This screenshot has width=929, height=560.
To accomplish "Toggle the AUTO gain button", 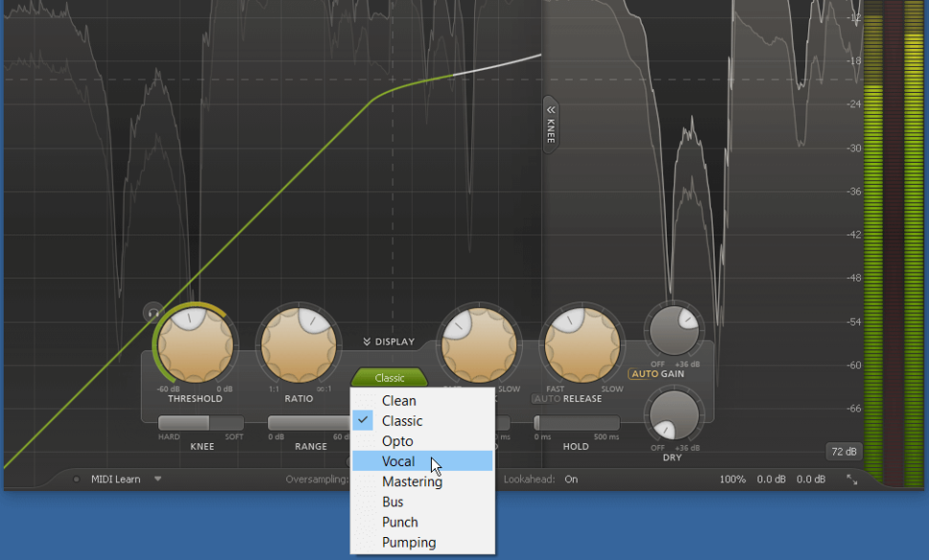I will (x=645, y=374).
